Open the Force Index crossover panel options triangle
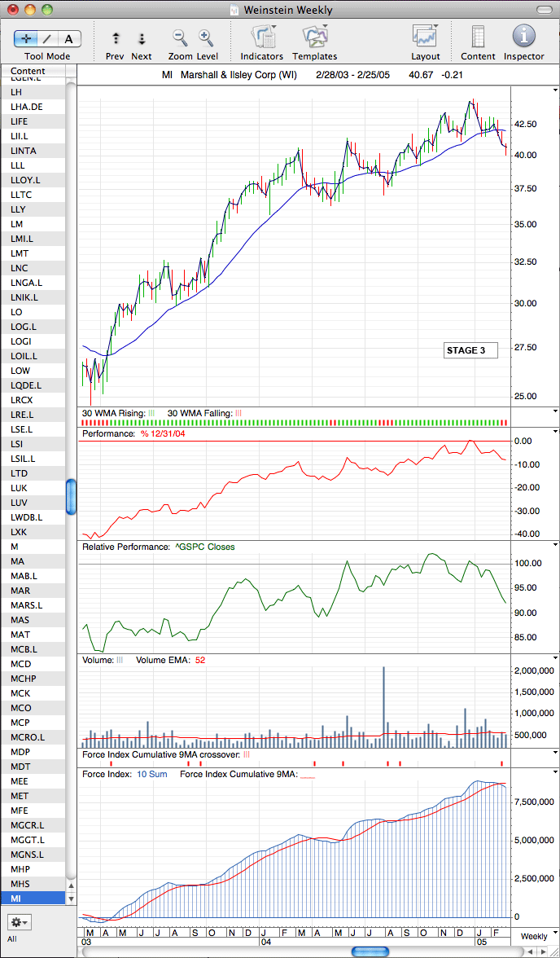Viewport: 560px width, 958px height. point(554,754)
